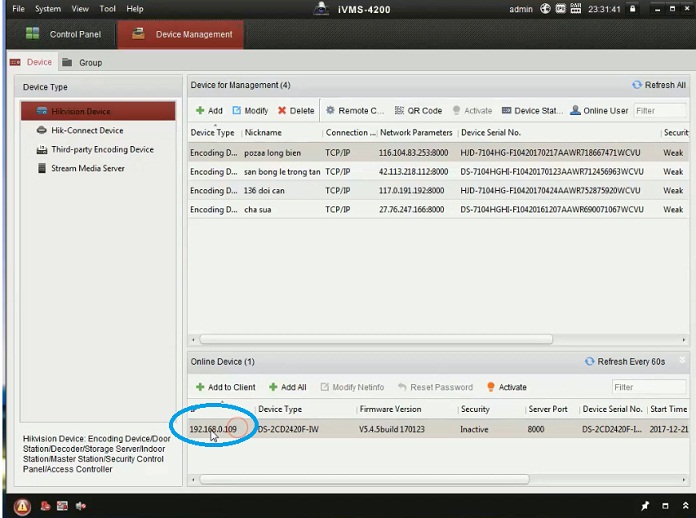Click the Add device button
Screen dimensions: 696x518
(209, 111)
